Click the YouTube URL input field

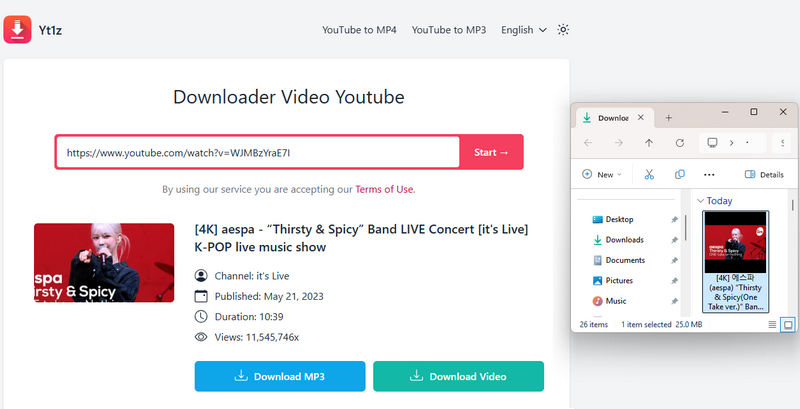click(x=257, y=153)
